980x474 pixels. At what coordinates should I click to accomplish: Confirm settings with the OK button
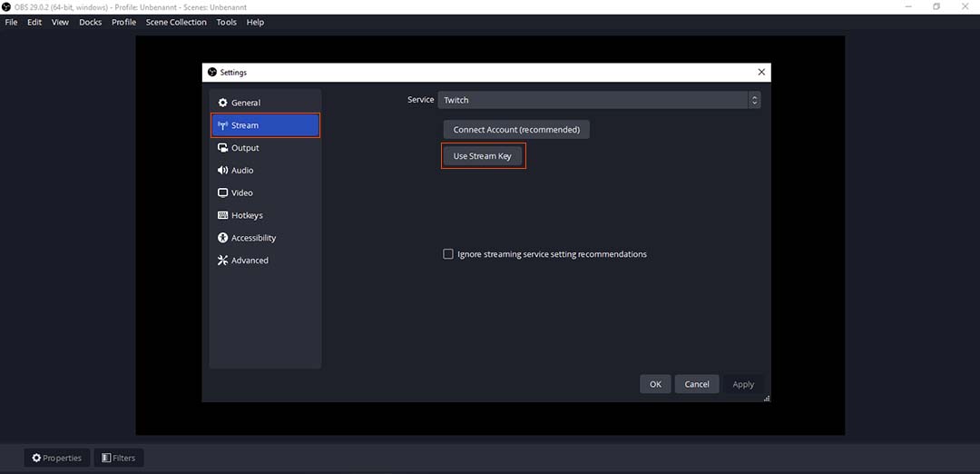pyautogui.click(x=655, y=384)
